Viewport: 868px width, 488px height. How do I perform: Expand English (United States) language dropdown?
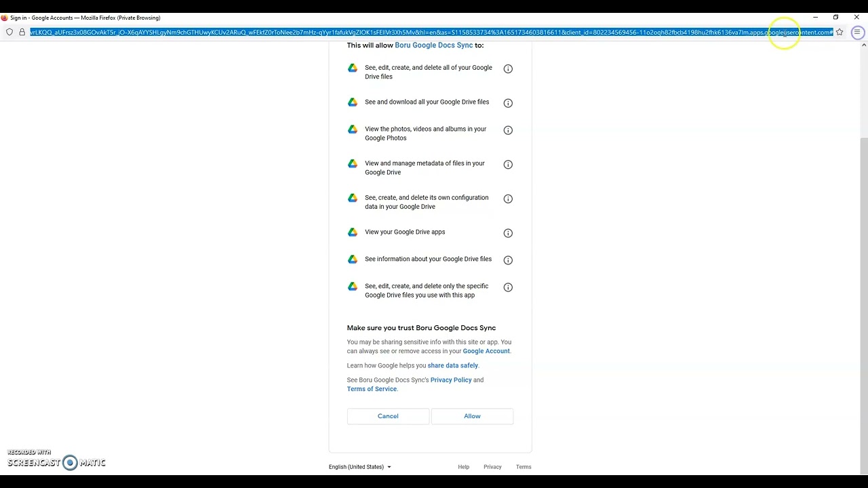[x=359, y=467]
